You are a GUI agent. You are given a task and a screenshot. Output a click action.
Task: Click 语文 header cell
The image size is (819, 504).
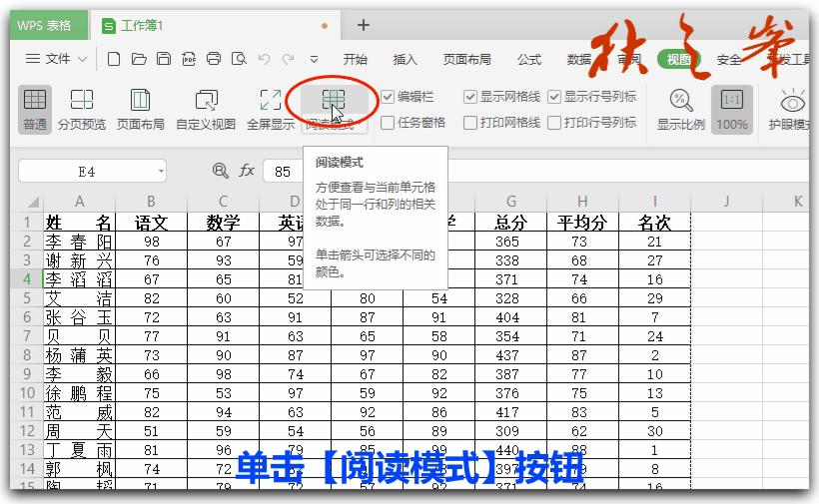coord(151,223)
